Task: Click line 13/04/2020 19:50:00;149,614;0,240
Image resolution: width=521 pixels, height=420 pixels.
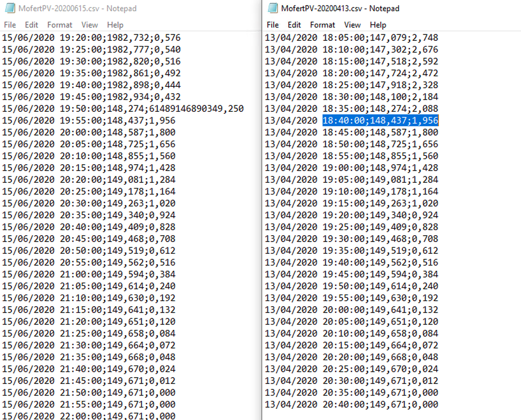Action: (352, 286)
